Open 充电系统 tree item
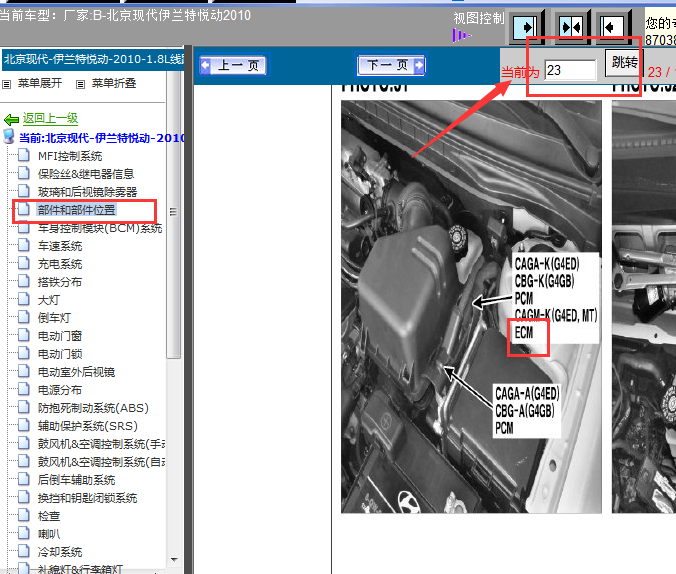The image size is (676, 574). coord(59,264)
